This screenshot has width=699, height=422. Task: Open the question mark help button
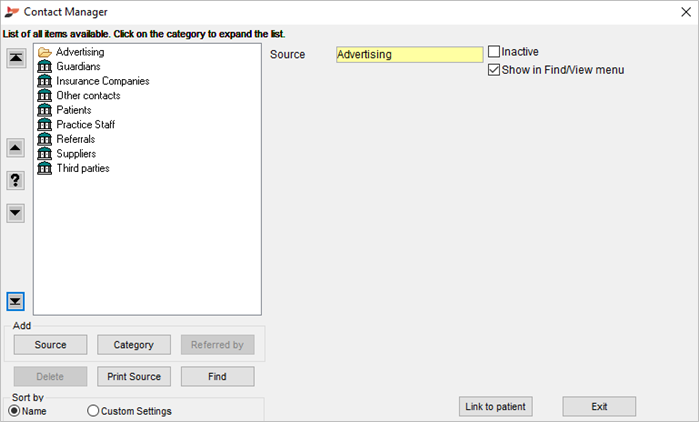(x=16, y=180)
